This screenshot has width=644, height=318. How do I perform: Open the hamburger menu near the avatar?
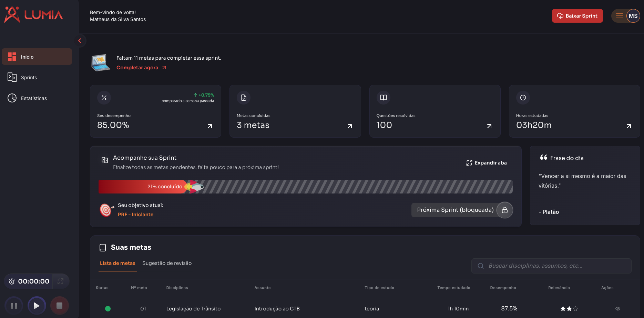(x=619, y=16)
